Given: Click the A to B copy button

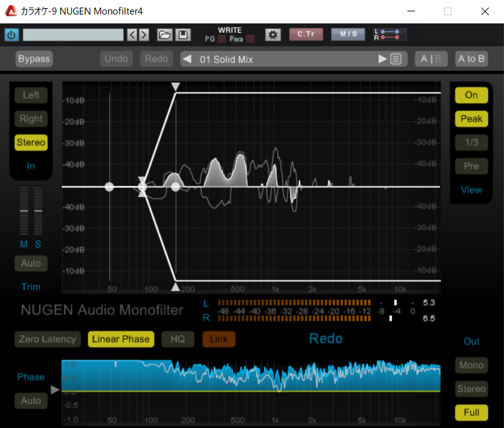Looking at the screenshot, I should [471, 59].
